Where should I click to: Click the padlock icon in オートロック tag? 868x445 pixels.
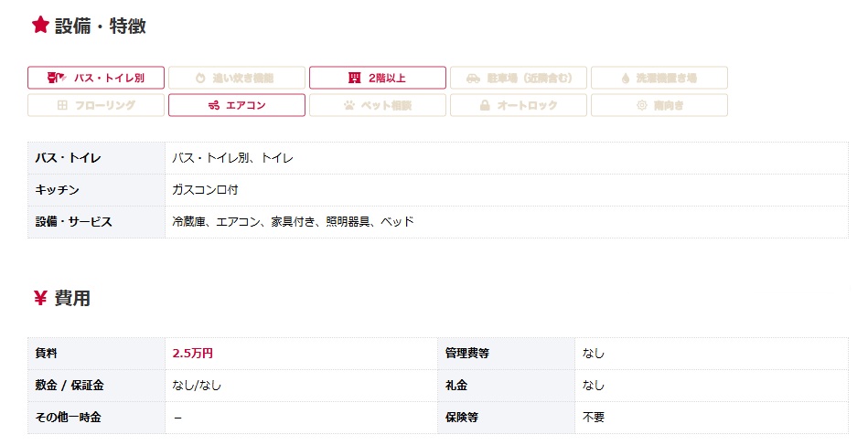tap(485, 105)
